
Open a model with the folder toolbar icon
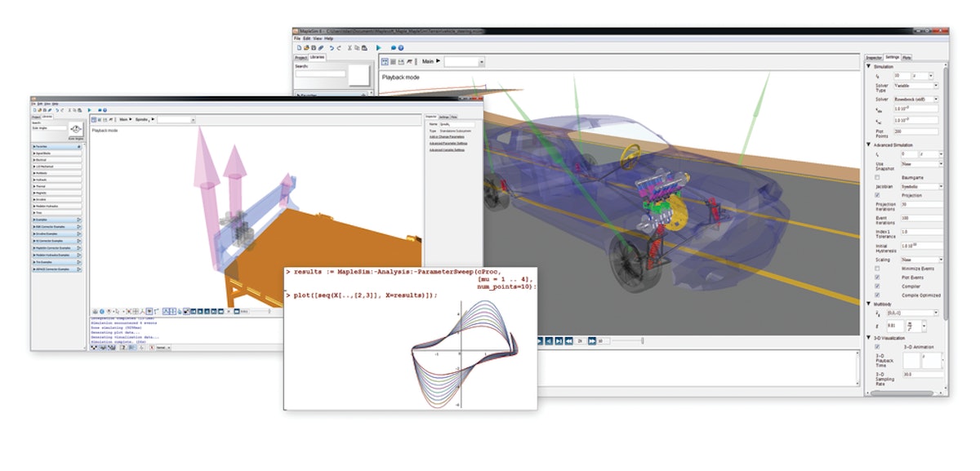pos(306,47)
